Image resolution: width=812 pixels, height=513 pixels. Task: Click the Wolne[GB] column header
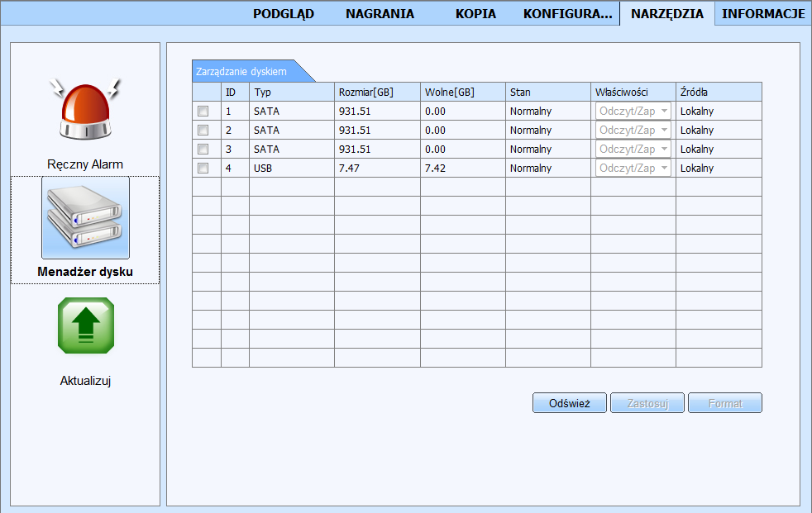click(463, 92)
